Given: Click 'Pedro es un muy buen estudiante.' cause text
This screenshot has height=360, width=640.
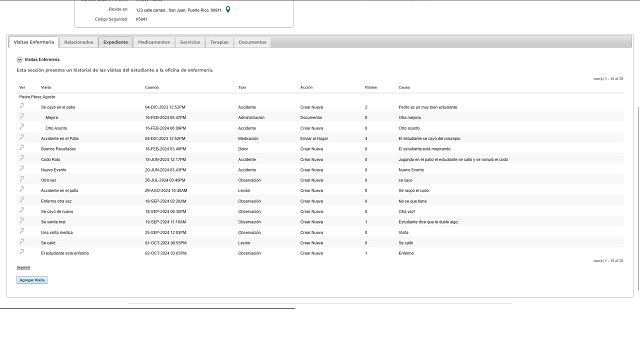Looking at the screenshot, I should 428,107.
